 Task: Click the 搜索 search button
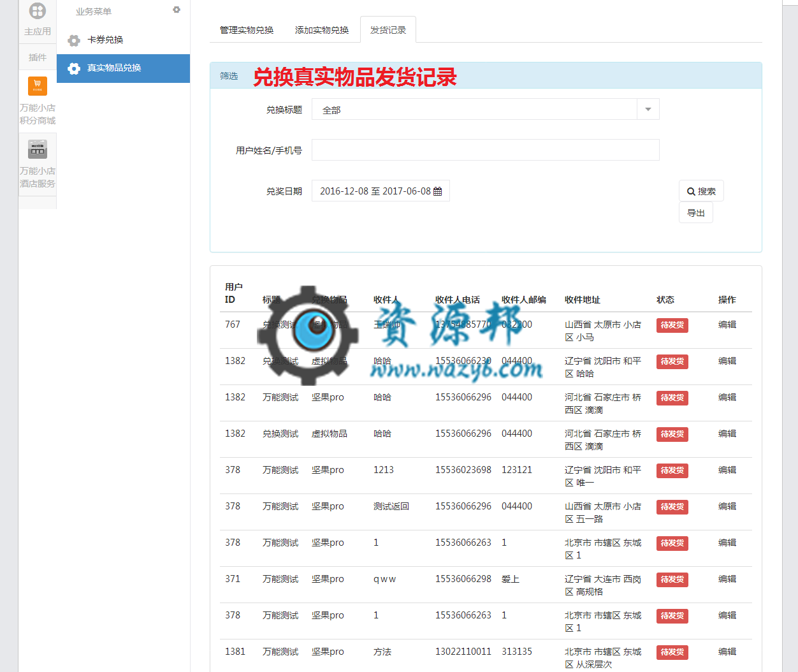pyautogui.click(x=701, y=191)
